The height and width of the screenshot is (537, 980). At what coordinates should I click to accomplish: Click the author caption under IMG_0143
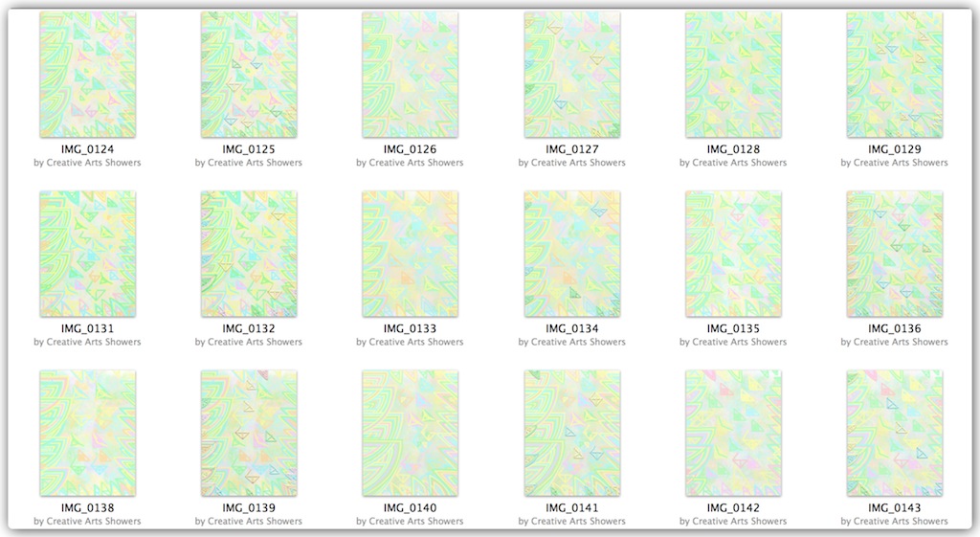point(895,522)
